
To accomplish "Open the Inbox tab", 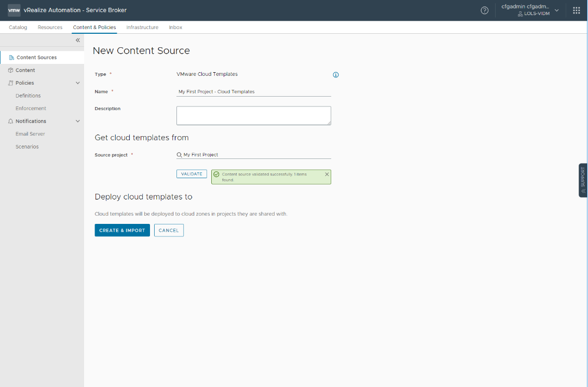I will pyautogui.click(x=175, y=28).
